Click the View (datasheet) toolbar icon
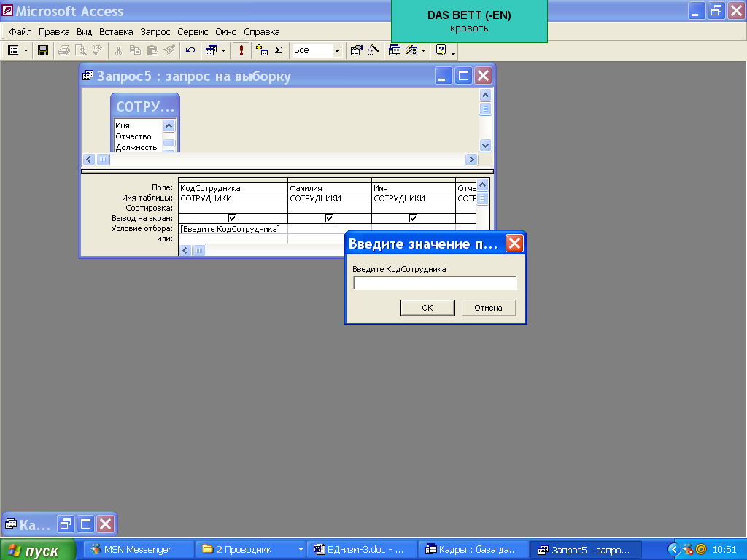This screenshot has height=560, width=747. pyautogui.click(x=13, y=50)
